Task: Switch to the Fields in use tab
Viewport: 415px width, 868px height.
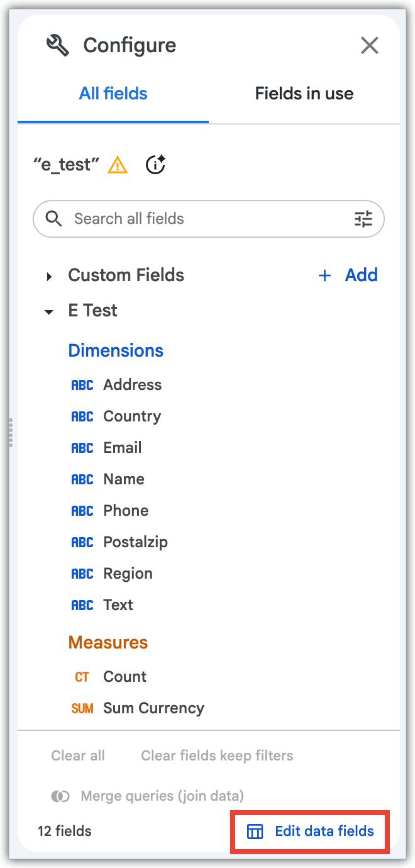Action: 304,94
